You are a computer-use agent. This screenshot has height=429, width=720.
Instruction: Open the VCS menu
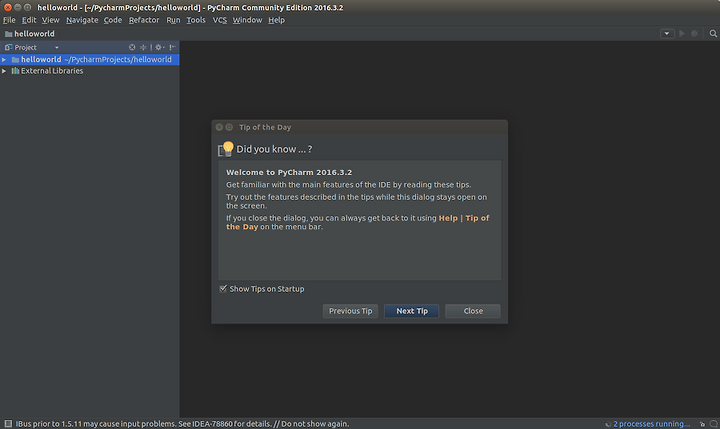219,20
